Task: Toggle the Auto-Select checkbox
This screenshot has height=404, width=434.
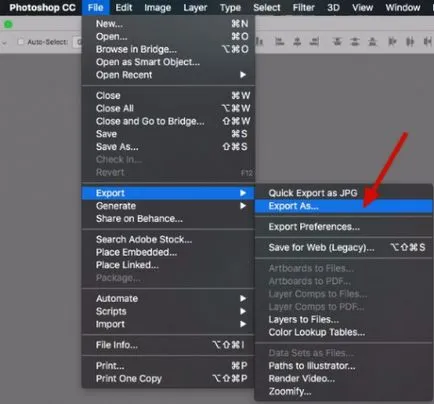Action: (x=21, y=42)
